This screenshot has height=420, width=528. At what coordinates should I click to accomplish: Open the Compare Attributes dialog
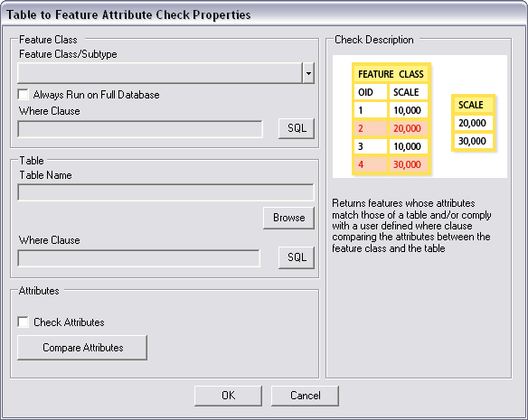coord(82,348)
